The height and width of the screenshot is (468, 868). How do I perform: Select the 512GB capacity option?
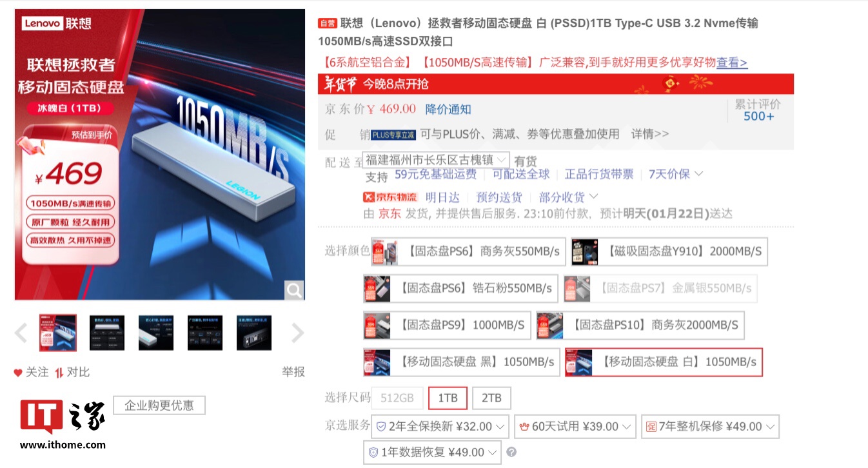[x=397, y=398]
